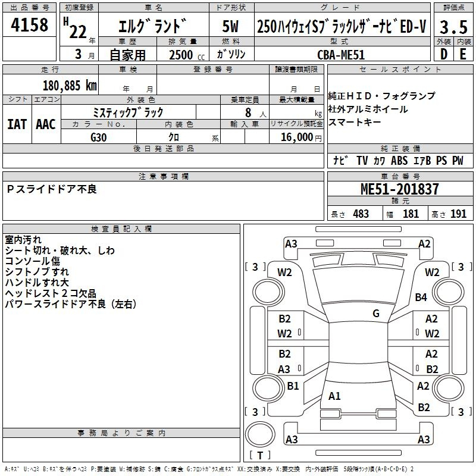The width and height of the screenshot is (476, 476).
Task: Select sales point 社外アルミホイール
Action: 368,109
